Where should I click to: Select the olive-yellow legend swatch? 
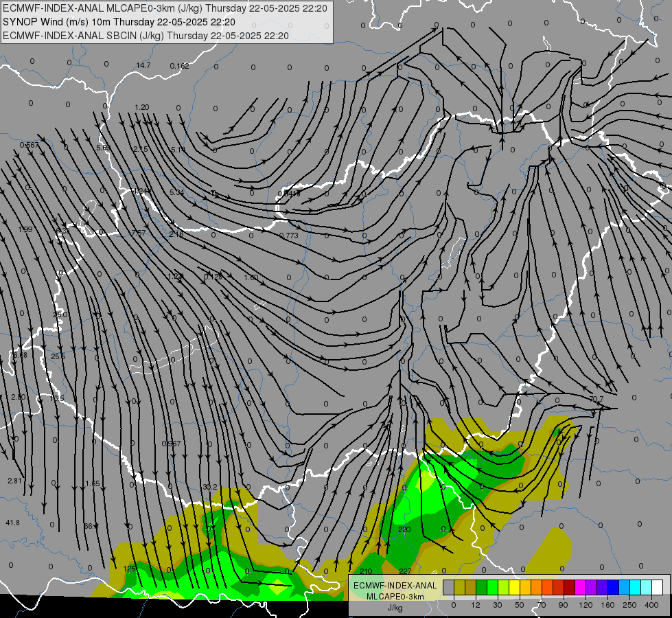[459, 587]
